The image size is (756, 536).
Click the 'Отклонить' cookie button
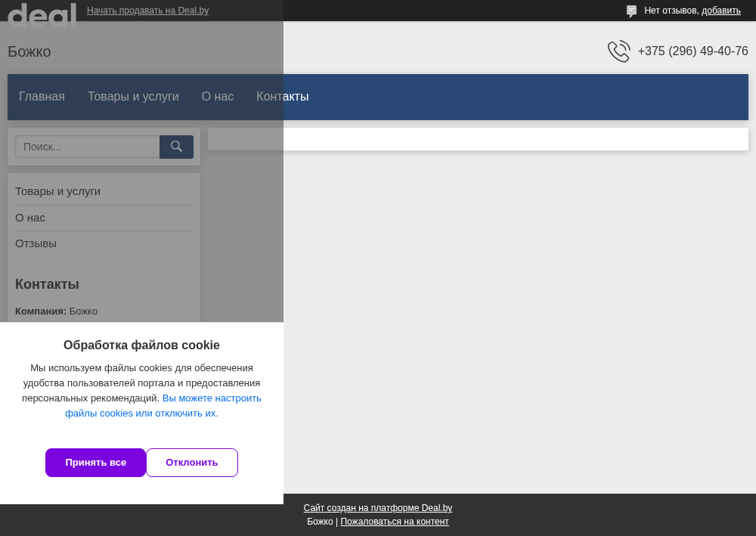tap(192, 463)
